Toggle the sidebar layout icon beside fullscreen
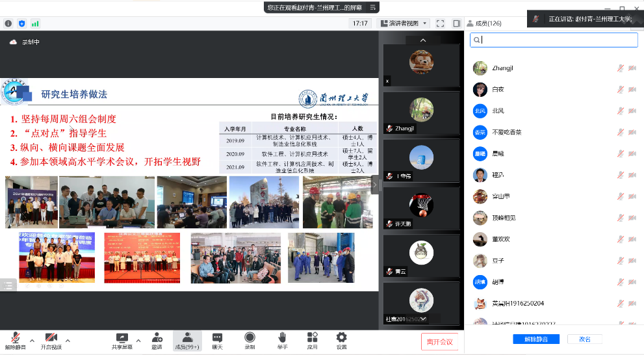This screenshot has width=644, height=355. [456, 23]
